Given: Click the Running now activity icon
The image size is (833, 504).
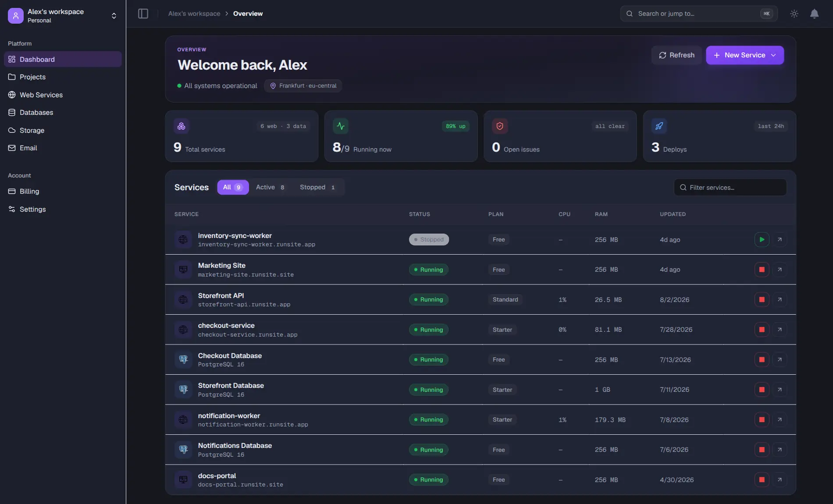Looking at the screenshot, I should pyautogui.click(x=341, y=126).
